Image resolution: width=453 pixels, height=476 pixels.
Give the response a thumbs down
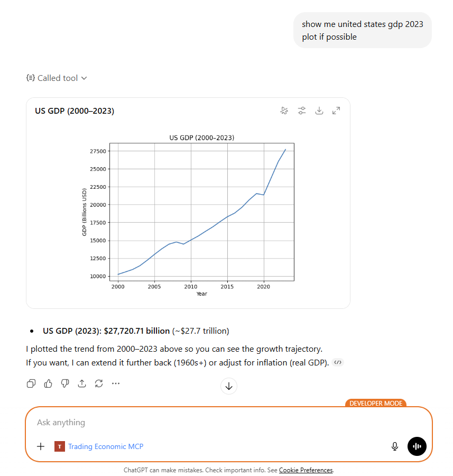click(64, 383)
